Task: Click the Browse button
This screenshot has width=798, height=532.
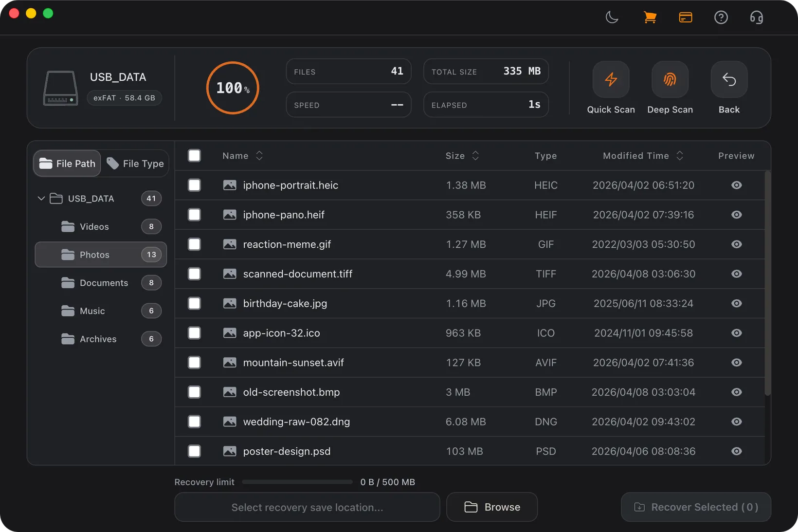Action: (492, 507)
